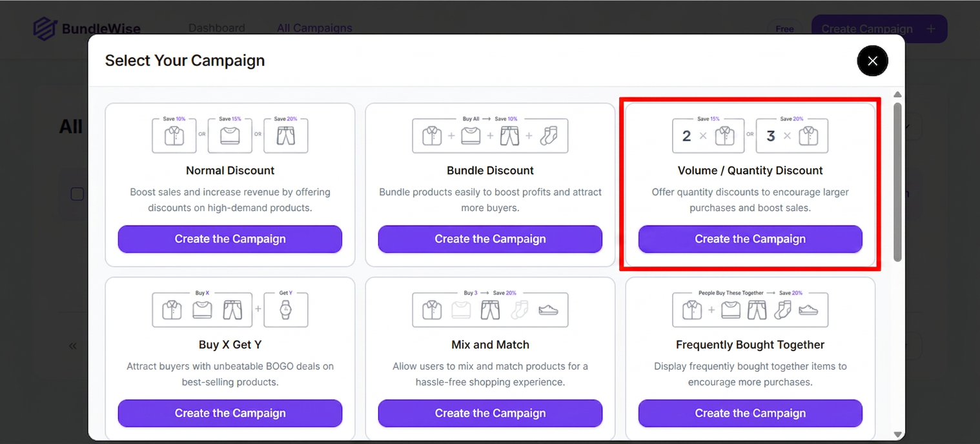980x444 pixels.
Task: Click the Mix and Match illustration
Action: pyautogui.click(x=490, y=308)
